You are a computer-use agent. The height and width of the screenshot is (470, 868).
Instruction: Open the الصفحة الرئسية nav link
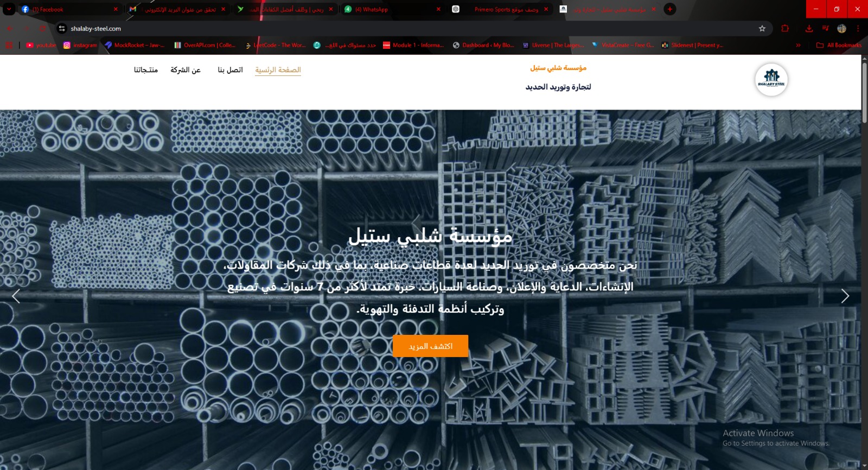point(278,70)
